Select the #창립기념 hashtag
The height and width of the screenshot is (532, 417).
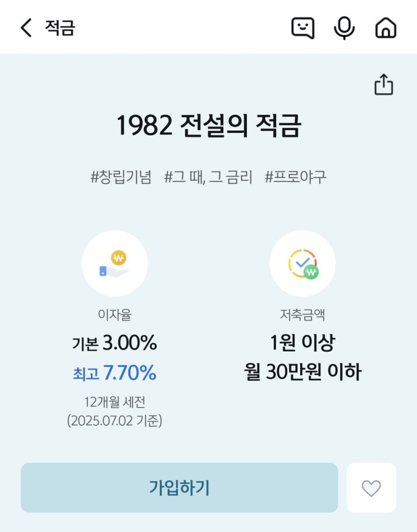point(121,178)
